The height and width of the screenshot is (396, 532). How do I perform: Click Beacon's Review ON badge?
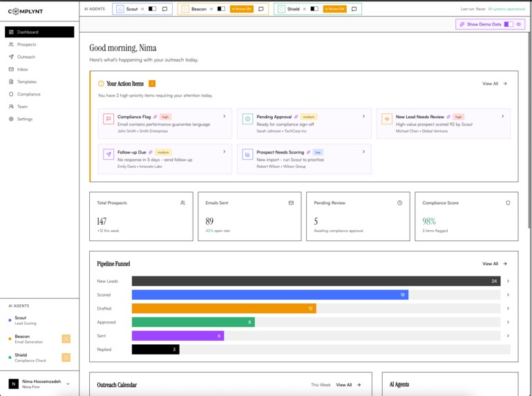242,9
